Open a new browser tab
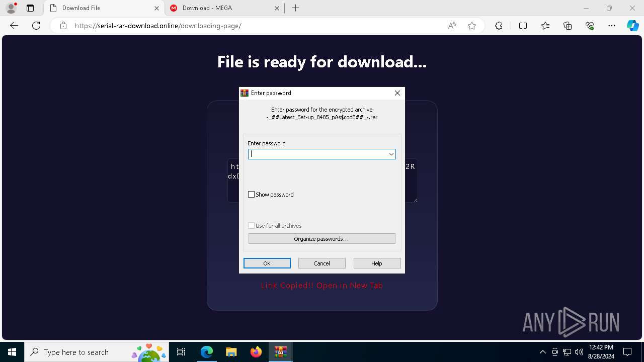Screen dimensions: 644x362 [295, 8]
